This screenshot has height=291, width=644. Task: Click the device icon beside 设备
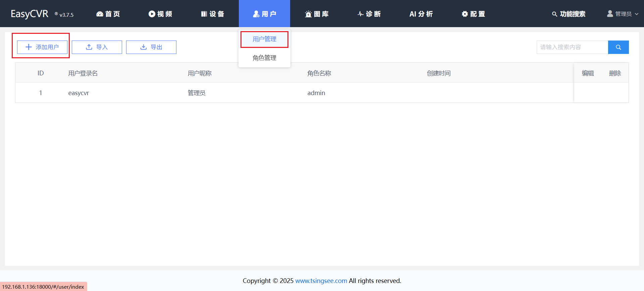204,14
